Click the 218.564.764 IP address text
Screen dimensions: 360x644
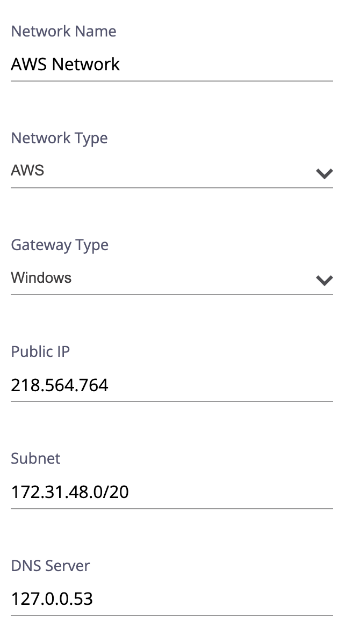click(60, 385)
